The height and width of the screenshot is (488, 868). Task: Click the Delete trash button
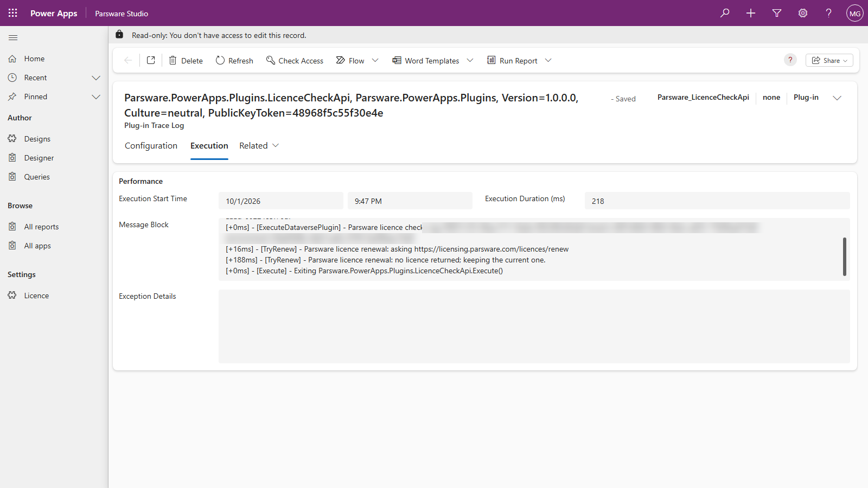point(186,60)
